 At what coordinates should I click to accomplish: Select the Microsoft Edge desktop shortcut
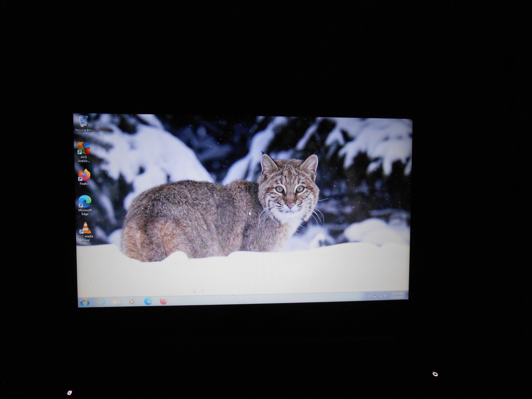[85, 205]
